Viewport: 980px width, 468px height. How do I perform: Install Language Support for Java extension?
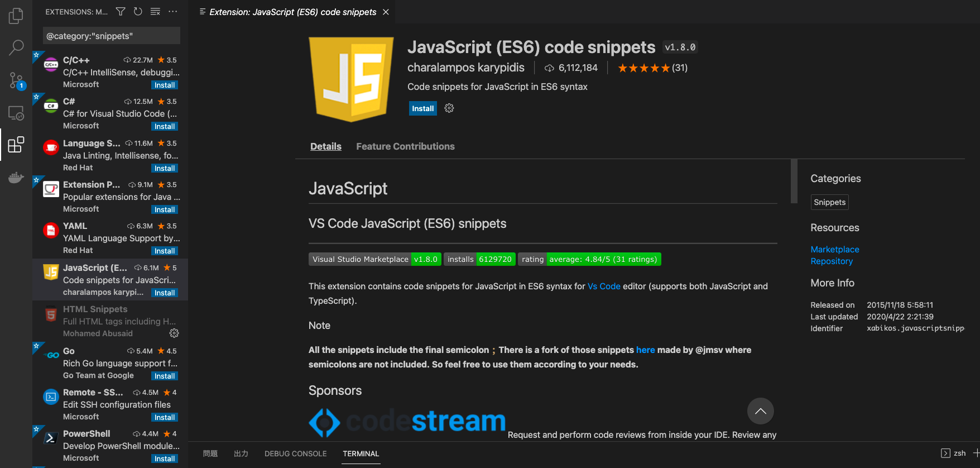click(165, 168)
